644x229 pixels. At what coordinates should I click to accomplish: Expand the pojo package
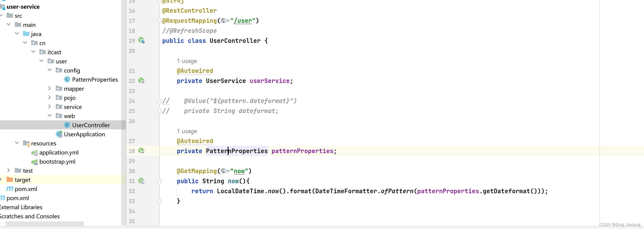pos(49,97)
